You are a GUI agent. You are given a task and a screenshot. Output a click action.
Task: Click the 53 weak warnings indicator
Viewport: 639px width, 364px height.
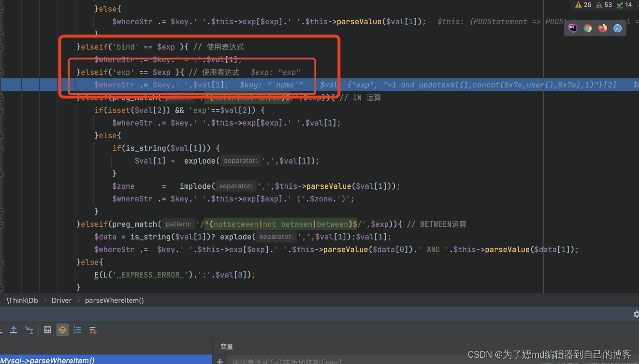(x=604, y=5)
